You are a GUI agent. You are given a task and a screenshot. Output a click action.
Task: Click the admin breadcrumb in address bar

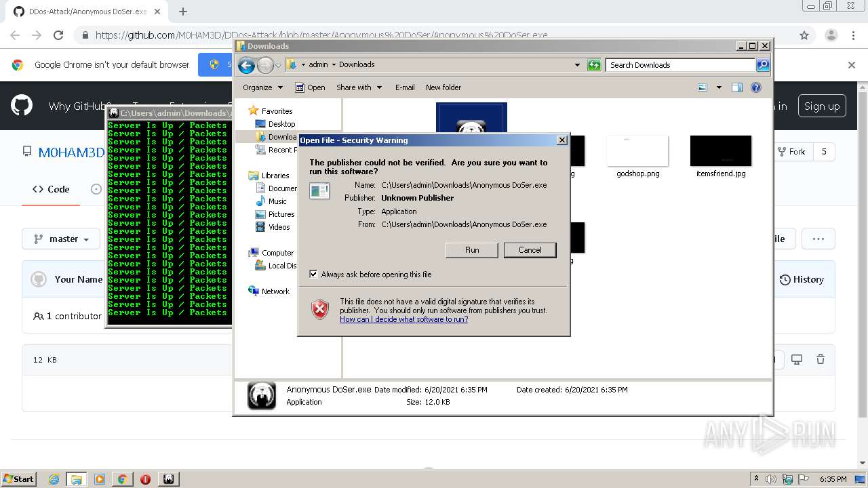coord(318,65)
